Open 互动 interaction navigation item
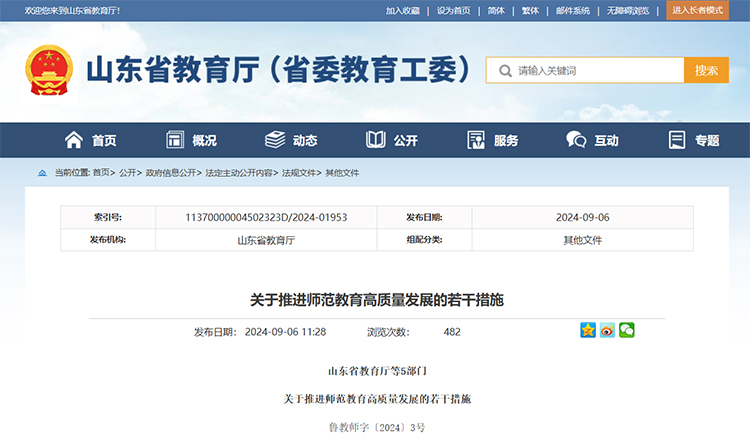Image resolution: width=750 pixels, height=443 pixels. tap(592, 140)
